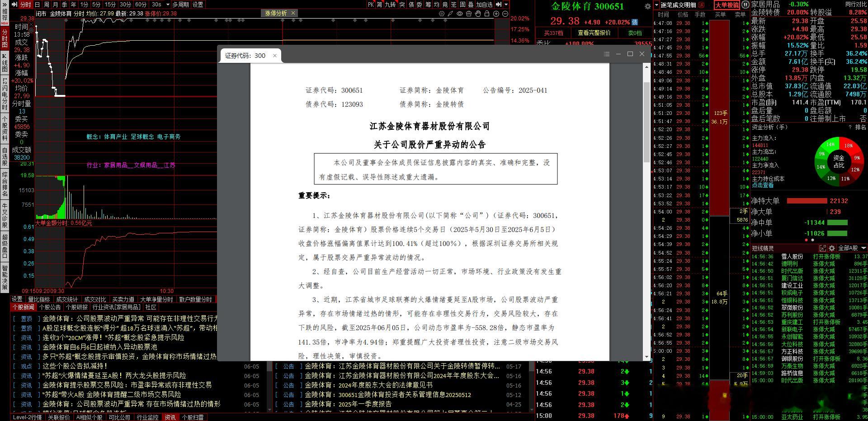Open the chart settings gear icon
The image size is (868, 421).
click(x=442, y=14)
